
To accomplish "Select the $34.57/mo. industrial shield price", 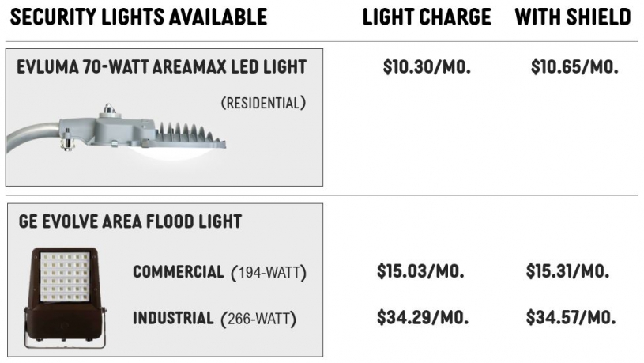I will 571,317.
